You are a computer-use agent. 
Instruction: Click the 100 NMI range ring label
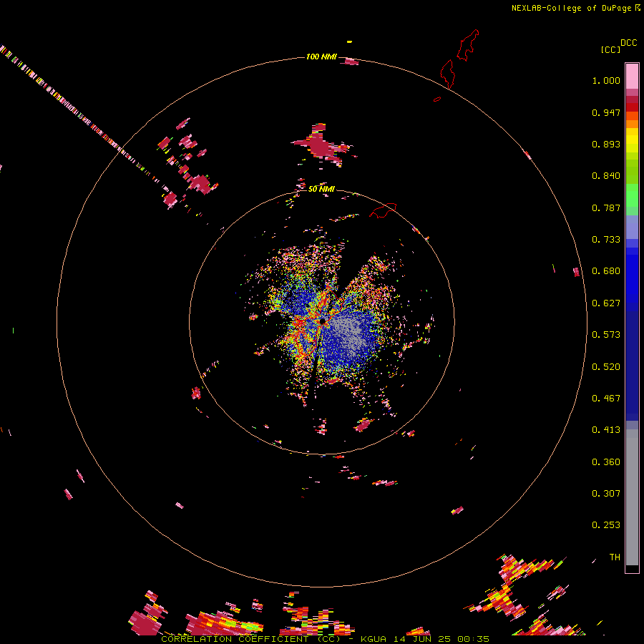[321, 57]
